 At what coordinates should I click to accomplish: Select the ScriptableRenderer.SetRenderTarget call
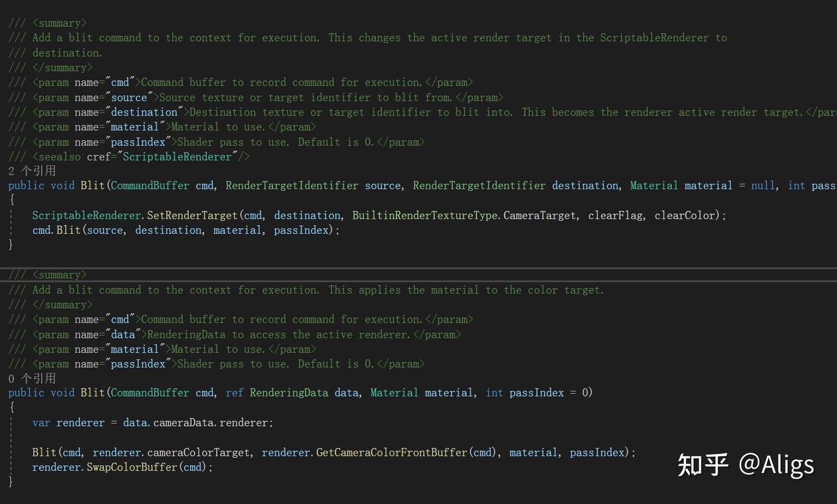pos(137,215)
